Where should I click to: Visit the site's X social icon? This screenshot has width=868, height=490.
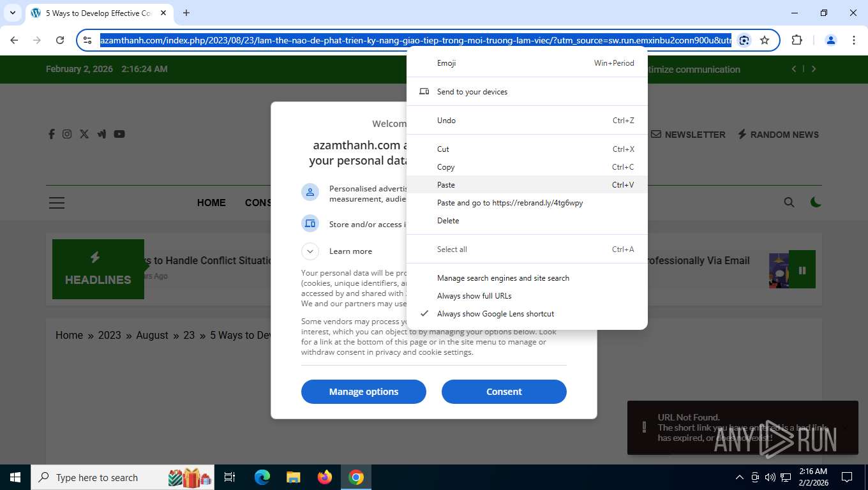point(84,134)
